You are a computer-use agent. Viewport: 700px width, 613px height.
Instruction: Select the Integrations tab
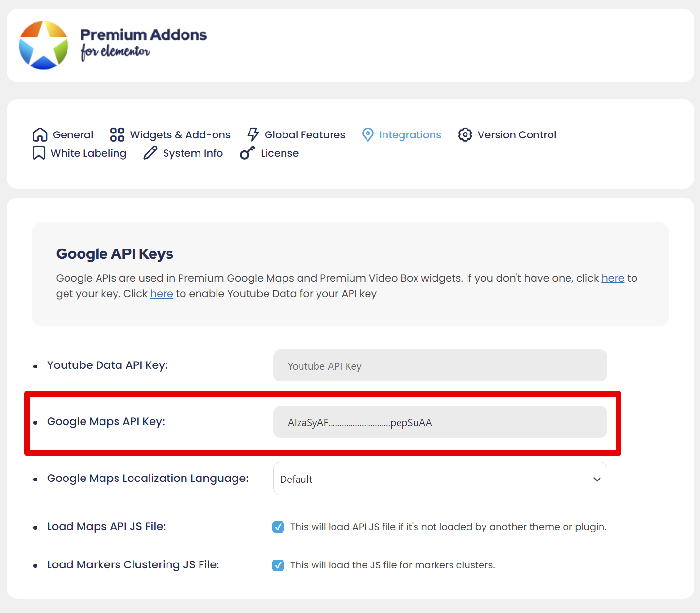click(x=402, y=134)
